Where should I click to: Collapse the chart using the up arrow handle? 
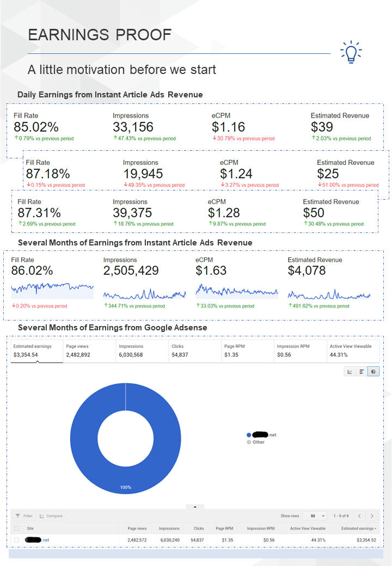[195, 507]
